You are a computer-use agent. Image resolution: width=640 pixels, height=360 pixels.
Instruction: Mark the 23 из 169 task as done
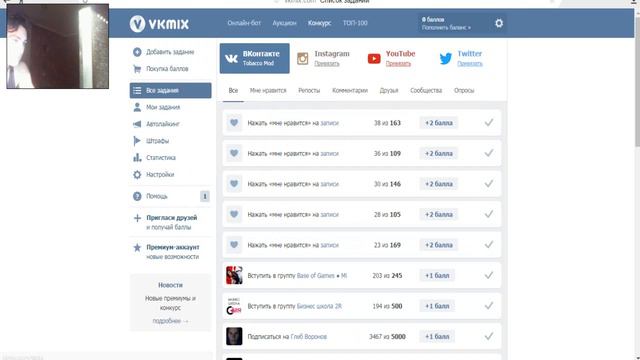(489, 245)
